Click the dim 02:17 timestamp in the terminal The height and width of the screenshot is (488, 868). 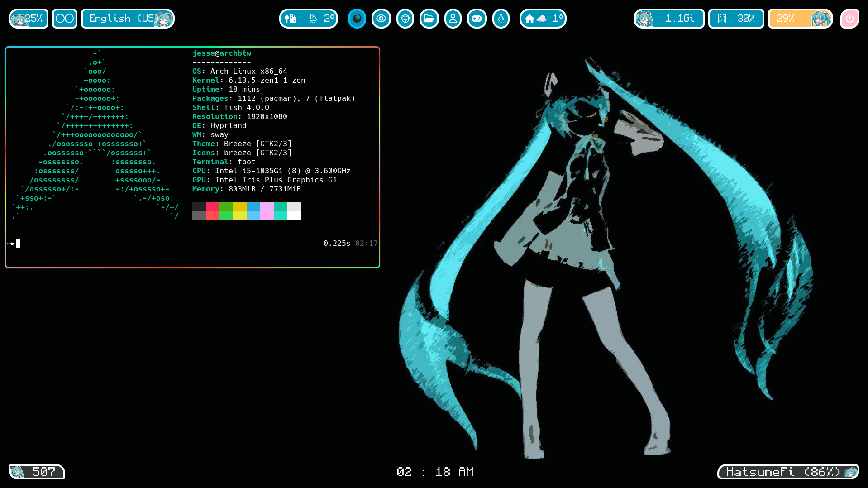[x=367, y=243]
